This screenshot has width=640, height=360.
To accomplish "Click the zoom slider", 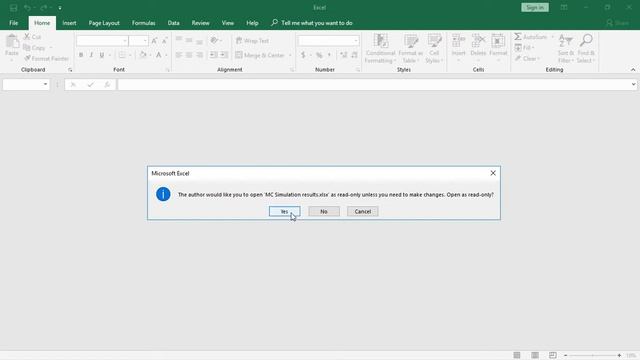I will pyautogui.click(x=592, y=355).
